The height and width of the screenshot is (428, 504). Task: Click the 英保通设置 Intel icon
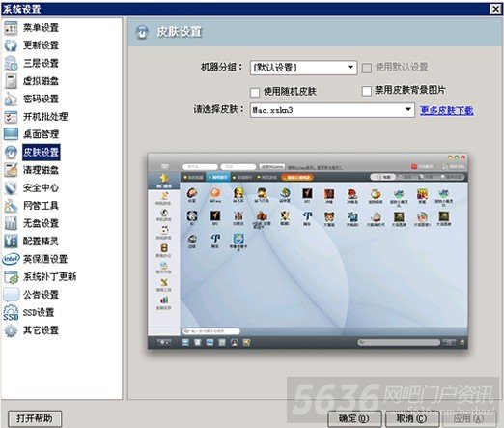tap(11, 259)
